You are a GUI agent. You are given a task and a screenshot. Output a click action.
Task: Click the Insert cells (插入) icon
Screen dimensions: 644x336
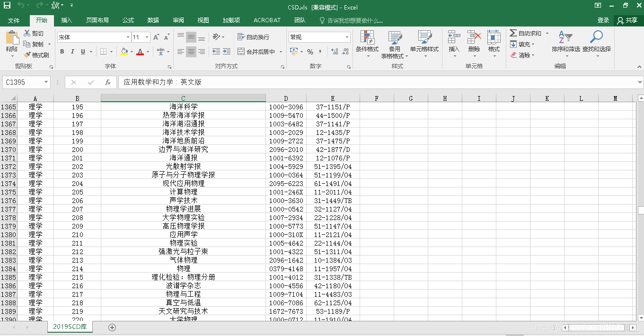point(454,37)
